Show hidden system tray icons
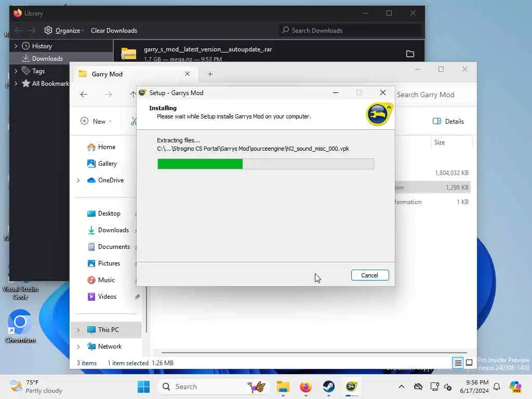Image resolution: width=532 pixels, height=399 pixels. 402,387
